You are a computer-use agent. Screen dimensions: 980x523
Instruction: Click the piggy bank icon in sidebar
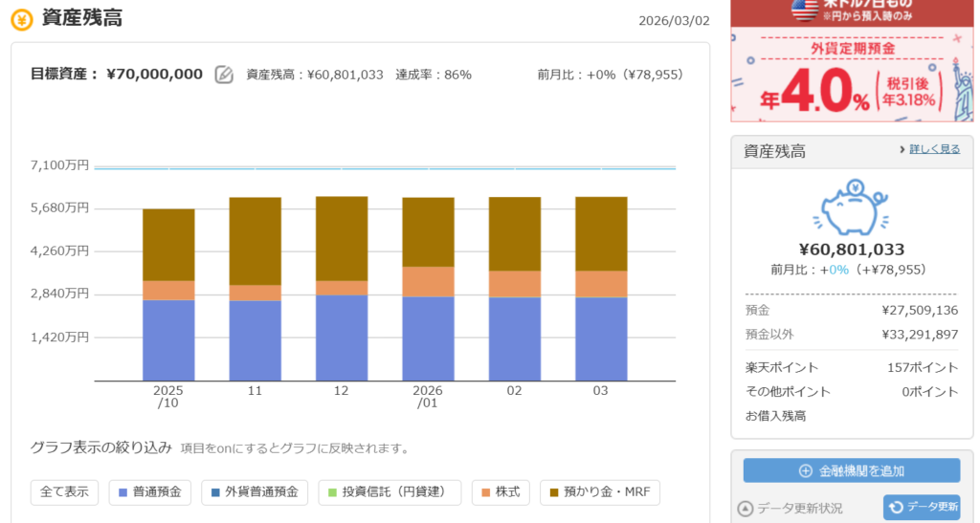pyautogui.click(x=852, y=207)
